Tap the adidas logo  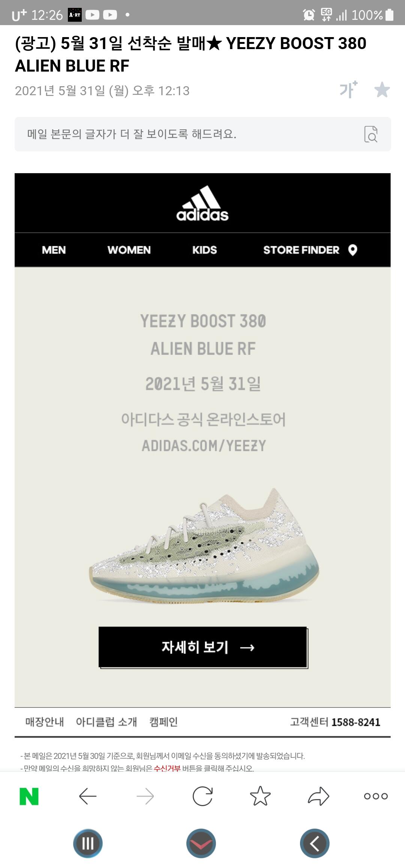point(202,203)
